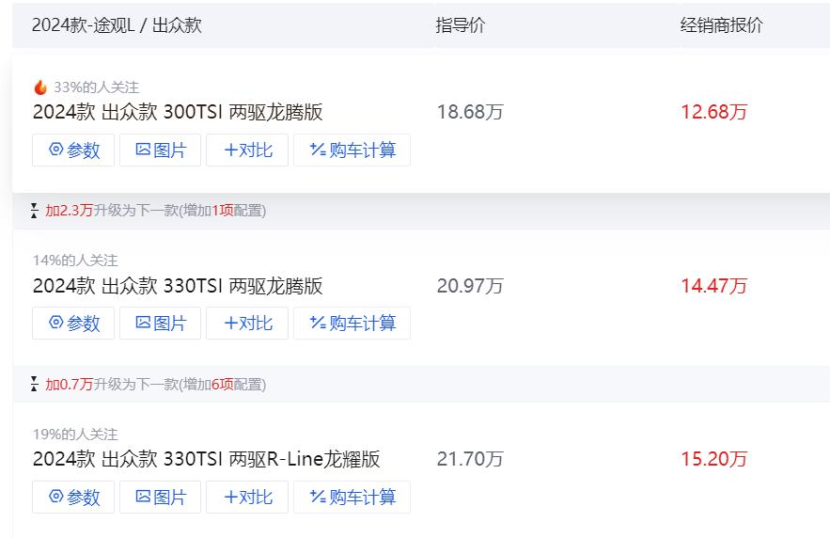Click the 15.20万 dealer price
The image size is (830, 538).
pyautogui.click(x=714, y=459)
